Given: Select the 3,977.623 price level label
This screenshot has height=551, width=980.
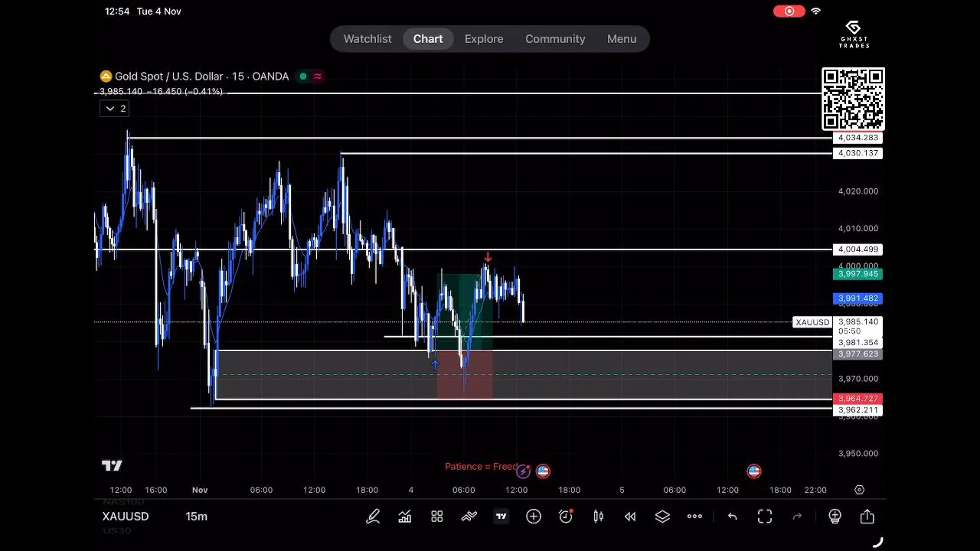Looking at the screenshot, I should click(857, 354).
